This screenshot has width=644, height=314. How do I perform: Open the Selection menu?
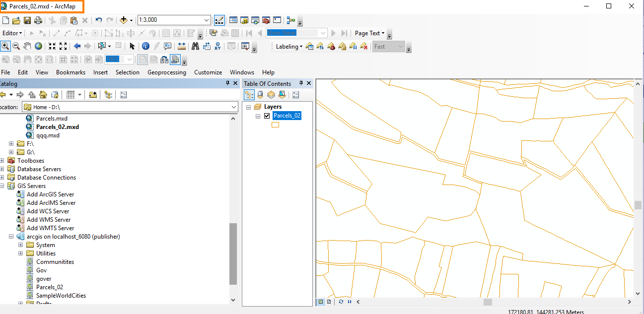128,72
